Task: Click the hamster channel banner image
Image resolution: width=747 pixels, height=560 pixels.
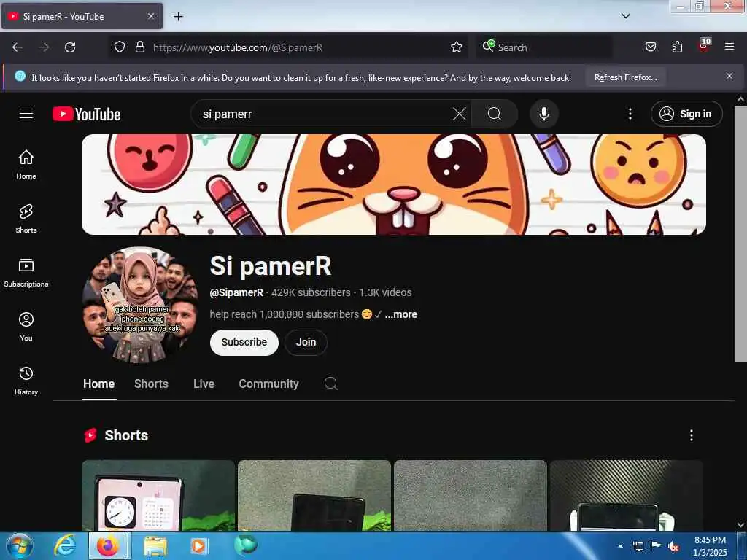Action: click(393, 184)
